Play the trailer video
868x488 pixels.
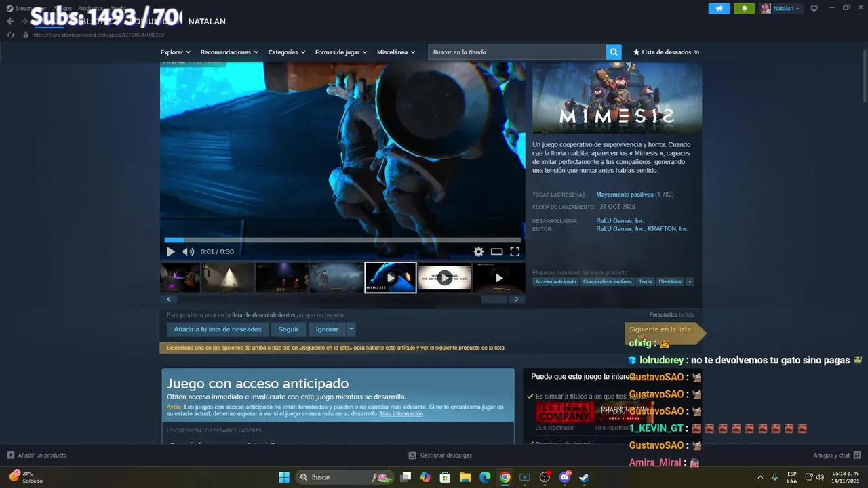171,251
